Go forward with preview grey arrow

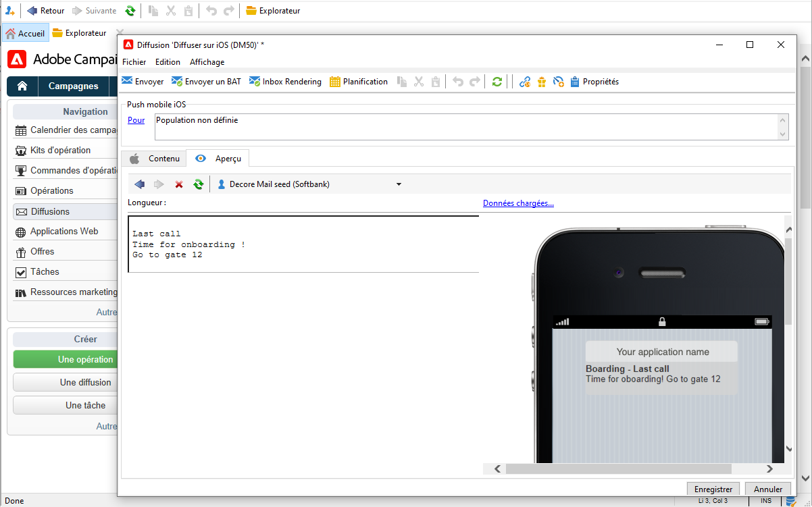coord(159,184)
